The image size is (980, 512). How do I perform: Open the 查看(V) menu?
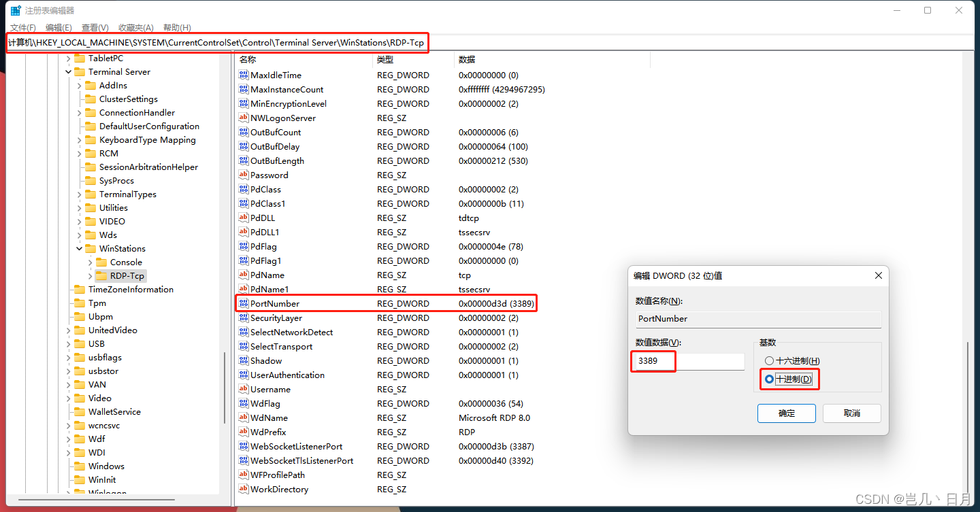[95, 28]
